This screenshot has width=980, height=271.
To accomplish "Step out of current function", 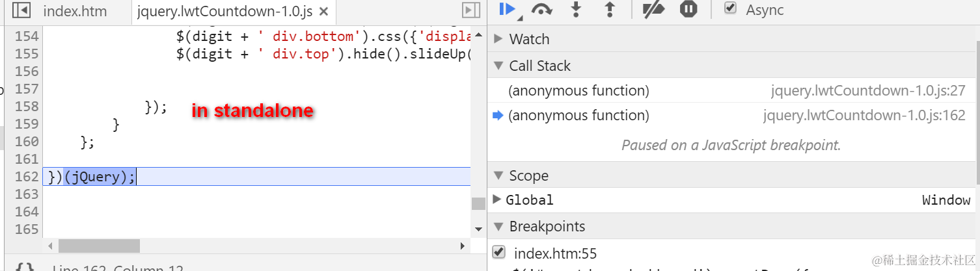I will [609, 9].
